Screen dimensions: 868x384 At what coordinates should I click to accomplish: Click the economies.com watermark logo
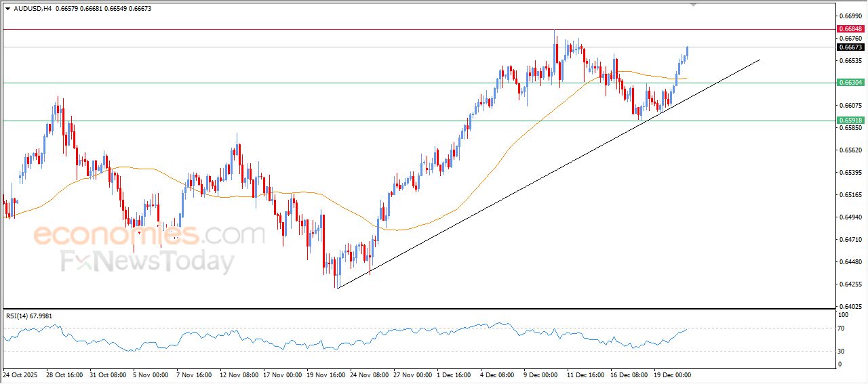(x=149, y=235)
